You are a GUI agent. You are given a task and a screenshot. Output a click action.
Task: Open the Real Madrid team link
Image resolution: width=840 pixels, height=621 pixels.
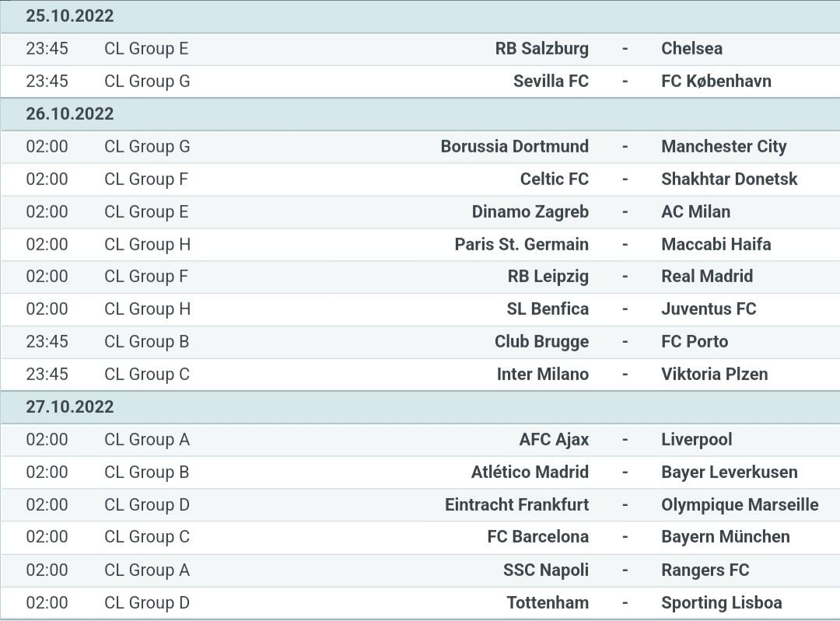click(706, 276)
